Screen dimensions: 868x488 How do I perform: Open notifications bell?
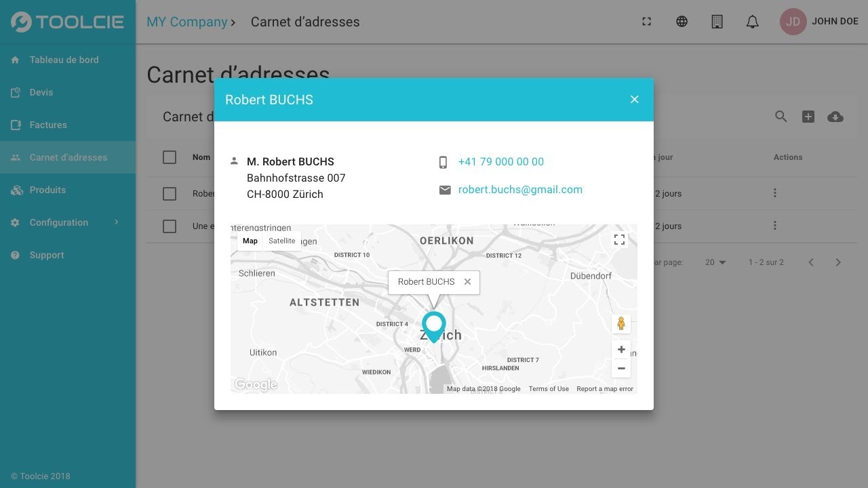click(752, 22)
